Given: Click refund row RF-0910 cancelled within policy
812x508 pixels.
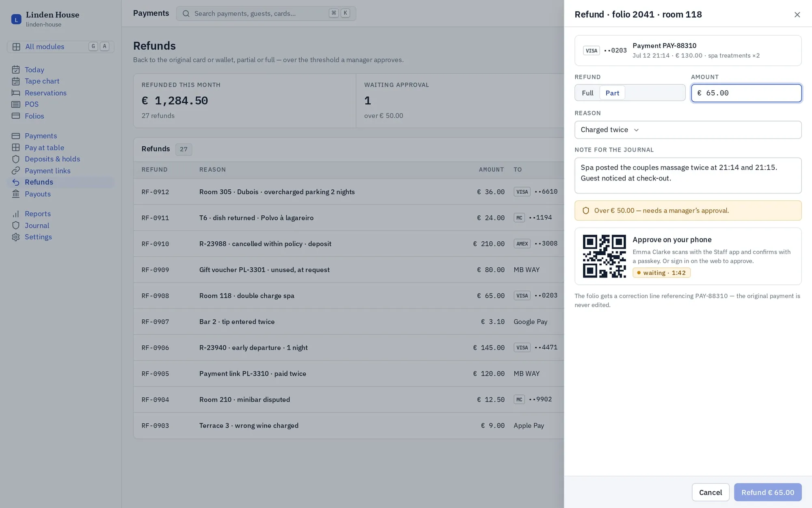Looking at the screenshot, I should pos(349,244).
